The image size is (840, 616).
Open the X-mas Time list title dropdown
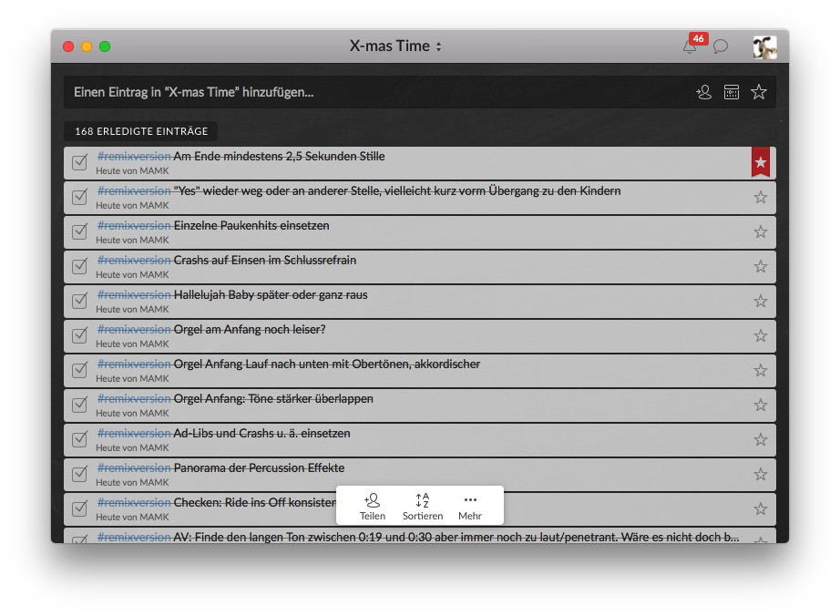396,46
